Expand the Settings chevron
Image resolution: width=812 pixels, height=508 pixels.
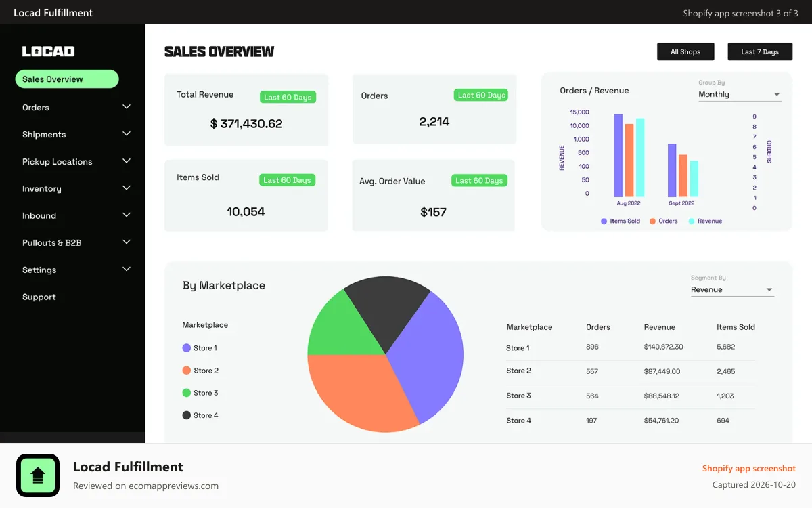[x=127, y=269]
